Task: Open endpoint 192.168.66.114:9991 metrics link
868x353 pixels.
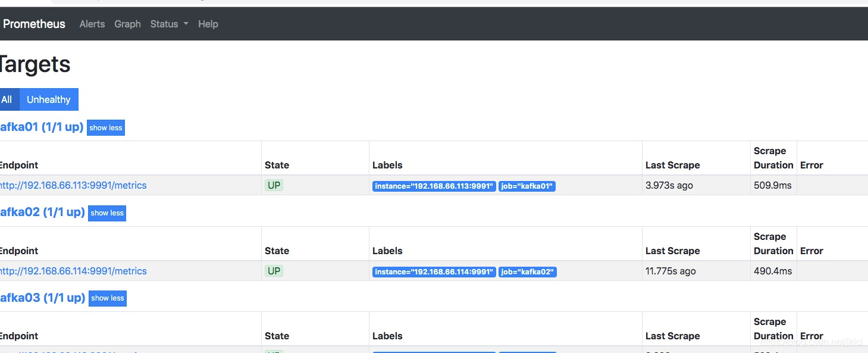Action: pos(73,271)
